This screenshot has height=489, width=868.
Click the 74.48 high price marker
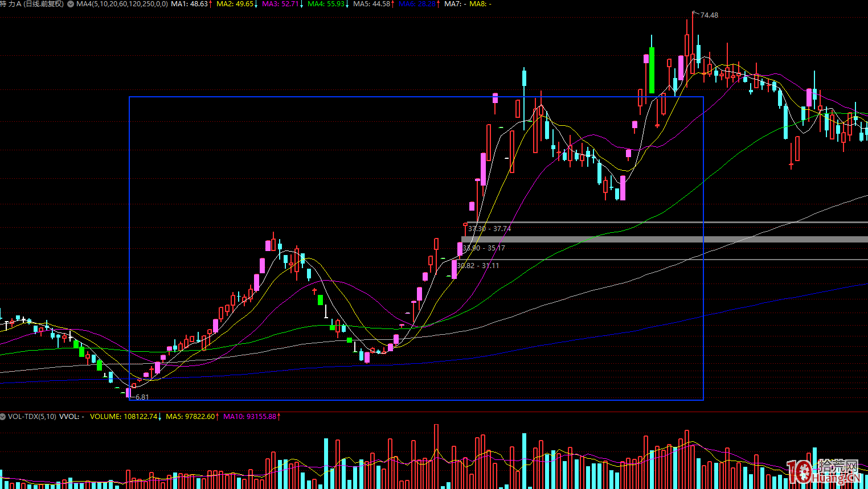pos(709,15)
